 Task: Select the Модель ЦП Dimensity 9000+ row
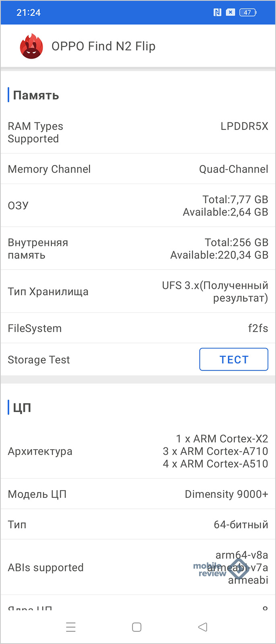click(138, 494)
